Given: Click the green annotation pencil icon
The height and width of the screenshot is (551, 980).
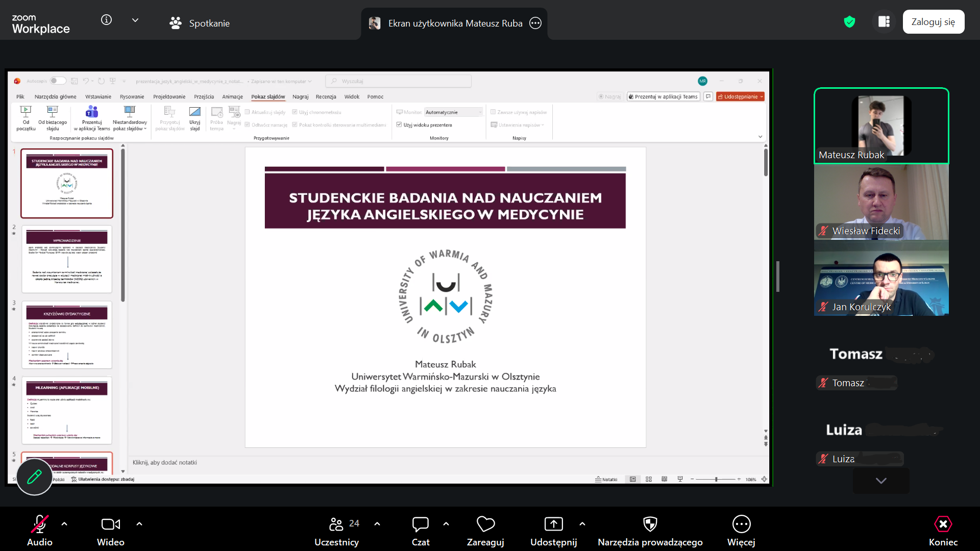Looking at the screenshot, I should (34, 477).
